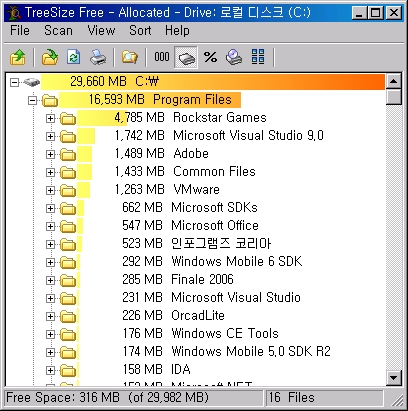Click the Finale 2006 folder icon

(x=68, y=280)
